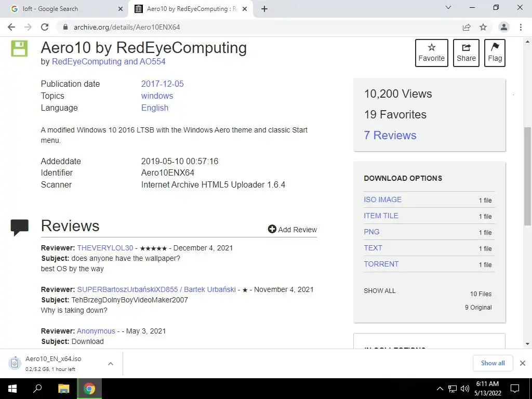Screen dimensions: 532x399
Task: Click the 2017-12-05 publication date link
Action: click(162, 84)
